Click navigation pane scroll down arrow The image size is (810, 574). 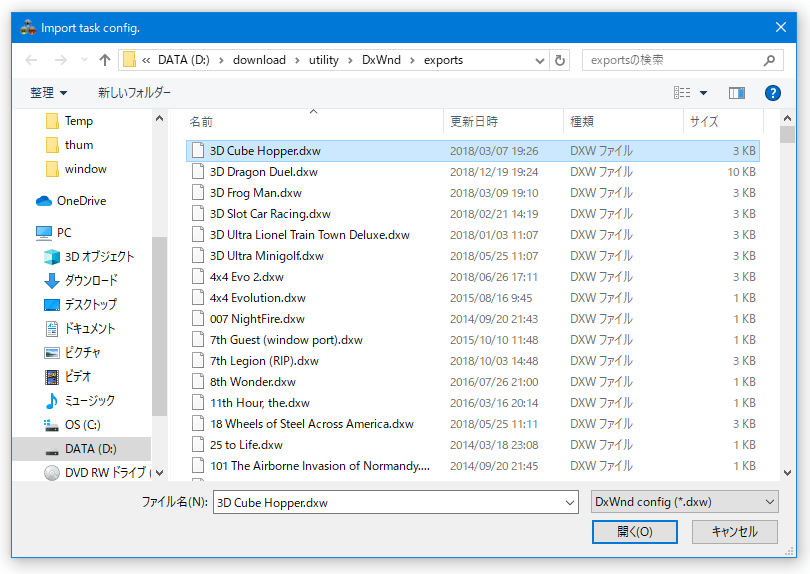(x=160, y=473)
